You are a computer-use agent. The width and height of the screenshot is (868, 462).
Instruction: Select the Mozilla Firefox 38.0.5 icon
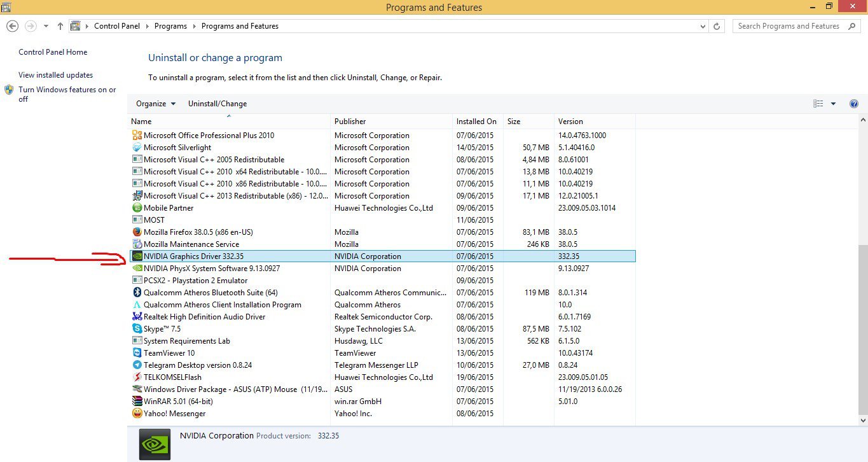(x=137, y=232)
